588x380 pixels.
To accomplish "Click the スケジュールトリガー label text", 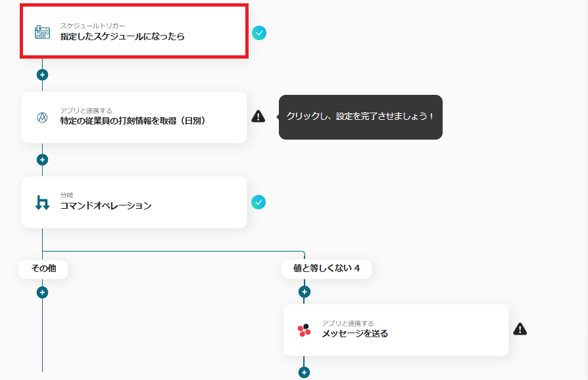I will [93, 26].
